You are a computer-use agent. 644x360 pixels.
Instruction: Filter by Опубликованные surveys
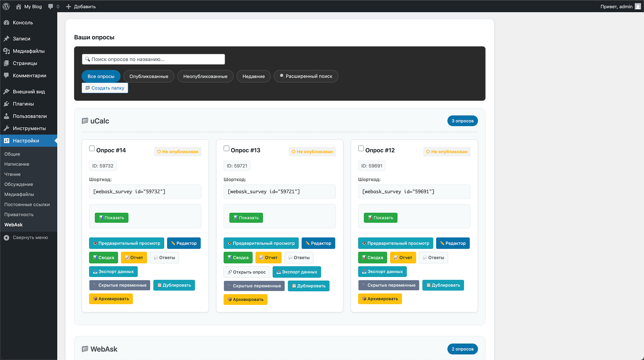click(x=149, y=76)
